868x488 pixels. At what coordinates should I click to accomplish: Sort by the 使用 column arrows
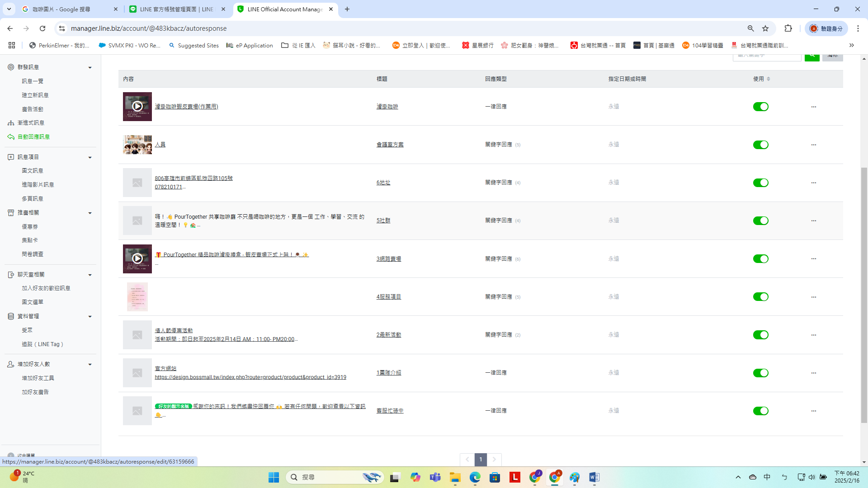click(768, 79)
